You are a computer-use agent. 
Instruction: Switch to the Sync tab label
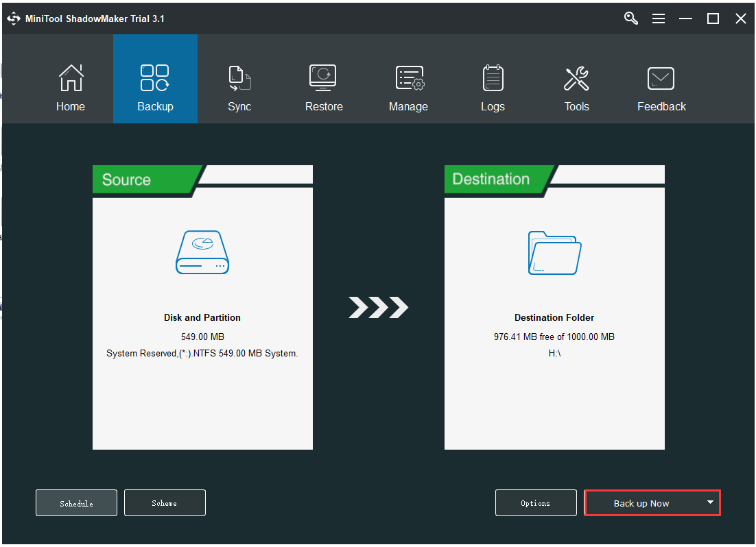(x=239, y=106)
